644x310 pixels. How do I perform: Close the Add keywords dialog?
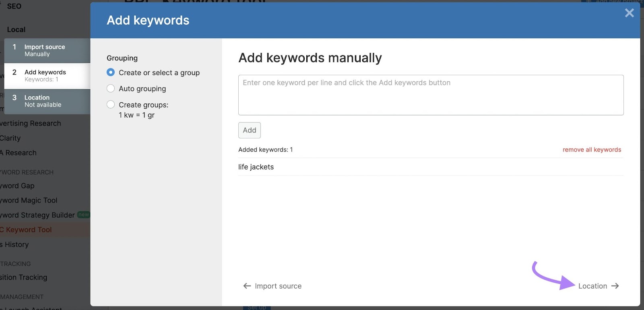630,13
